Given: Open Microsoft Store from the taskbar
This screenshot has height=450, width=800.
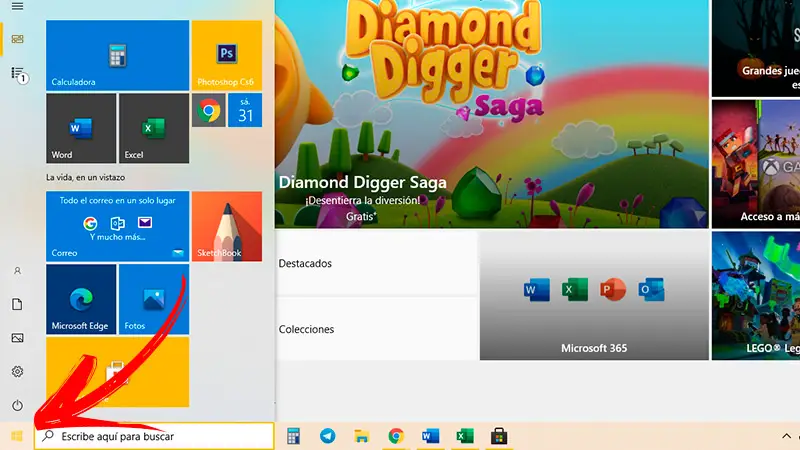Looking at the screenshot, I should click(499, 436).
